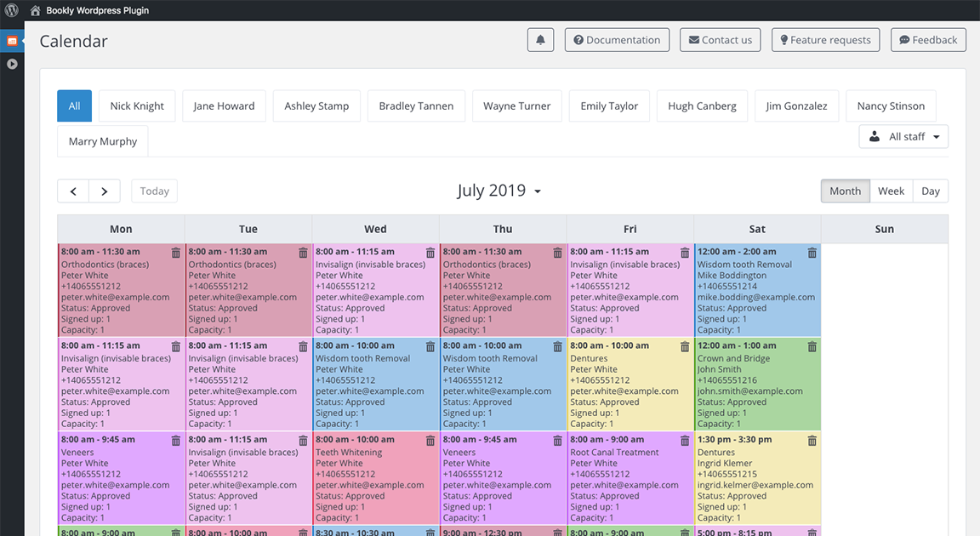Viewport: 980px width, 536px height.
Task: Switch to Bradley Tannen's calendar tab
Action: pyautogui.click(x=416, y=105)
